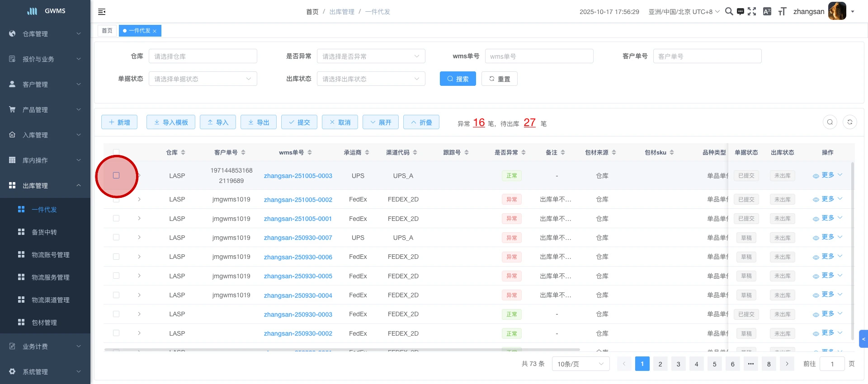Viewport: 868px width, 384px height.
Task: Open order link zhangsan-250930-0007
Action: (298, 238)
